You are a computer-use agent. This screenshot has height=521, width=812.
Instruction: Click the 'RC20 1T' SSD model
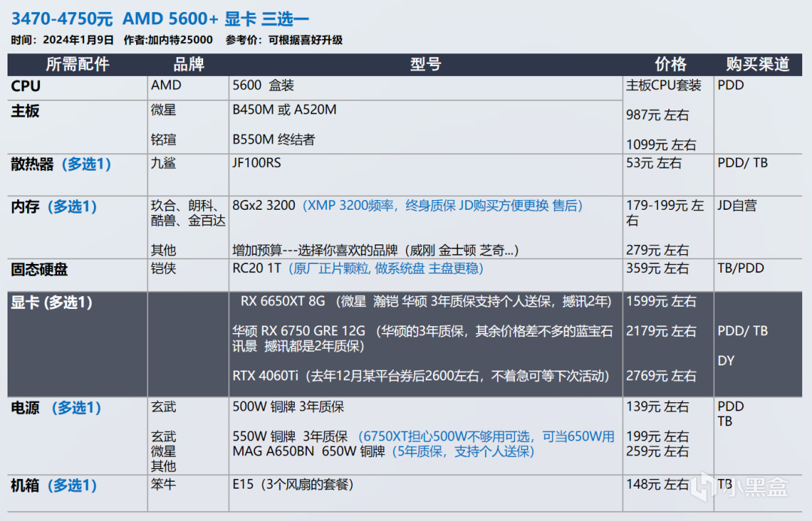(257, 268)
